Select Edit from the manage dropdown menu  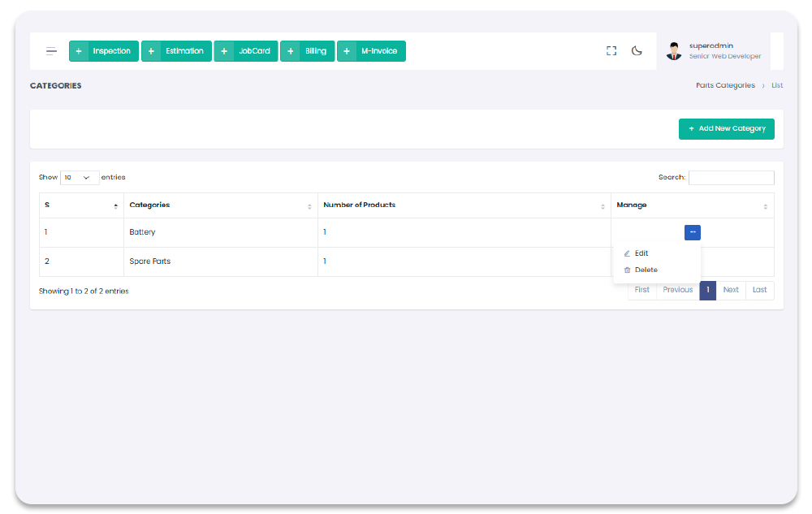coord(641,253)
